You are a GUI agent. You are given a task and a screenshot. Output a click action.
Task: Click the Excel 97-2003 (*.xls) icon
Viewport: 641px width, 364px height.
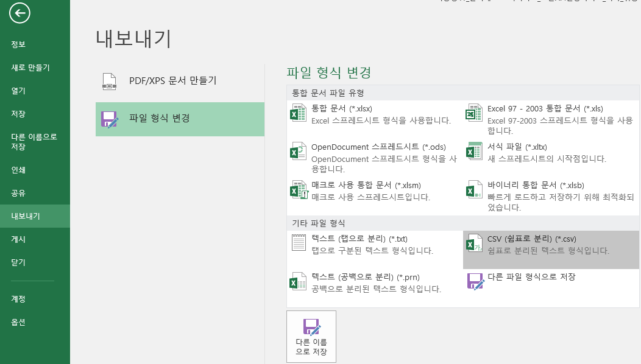(474, 113)
